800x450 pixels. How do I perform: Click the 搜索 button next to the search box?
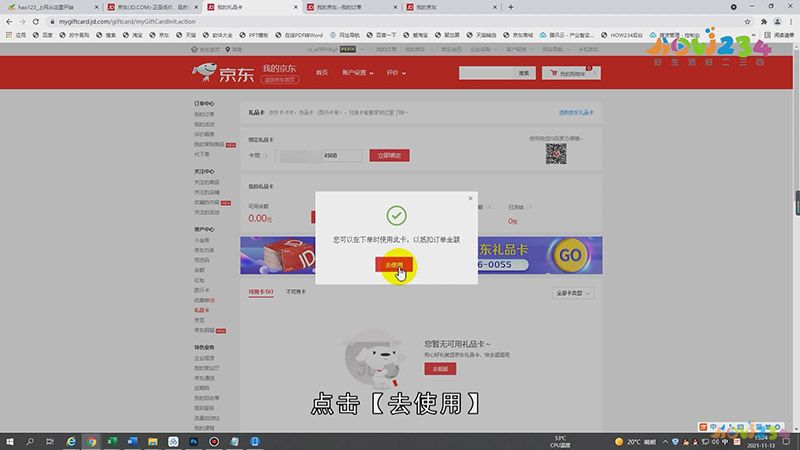(524, 73)
